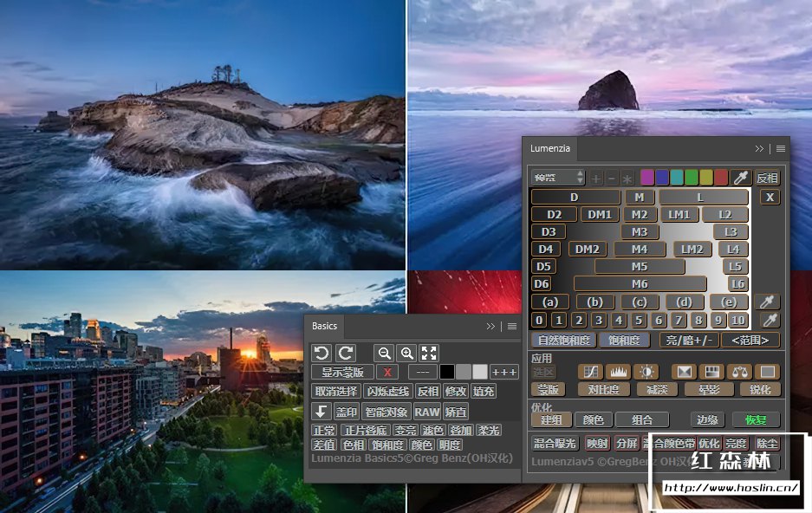Select the green color swatch
Viewport: 812px width, 513px height.
(692, 178)
